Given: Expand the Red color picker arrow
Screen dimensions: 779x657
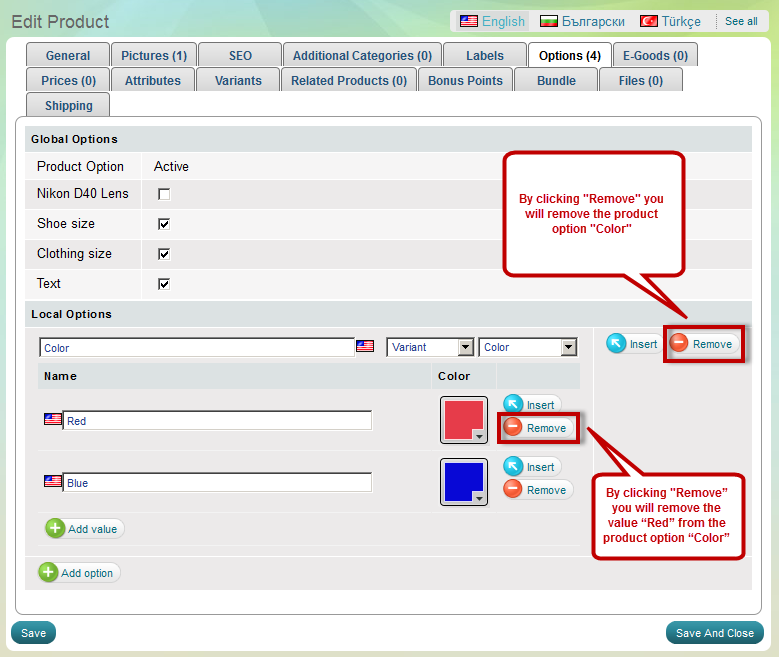Looking at the screenshot, I should tap(479, 437).
